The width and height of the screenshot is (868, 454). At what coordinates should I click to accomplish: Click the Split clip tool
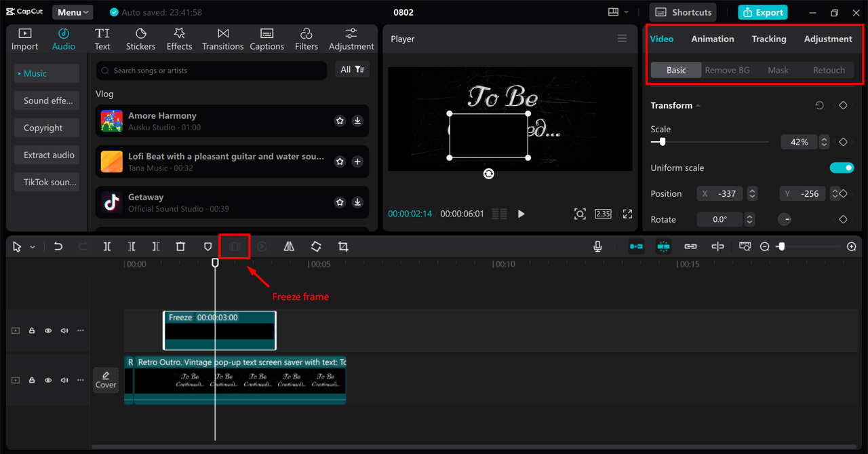coord(107,246)
